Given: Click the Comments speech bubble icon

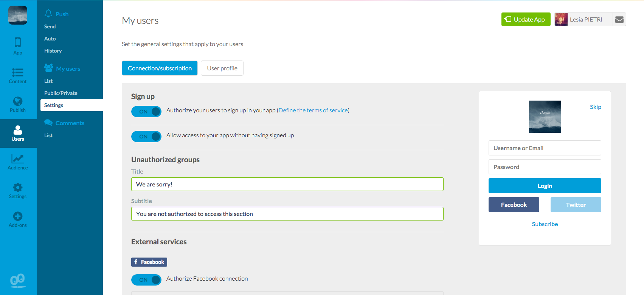Looking at the screenshot, I should click(x=48, y=123).
